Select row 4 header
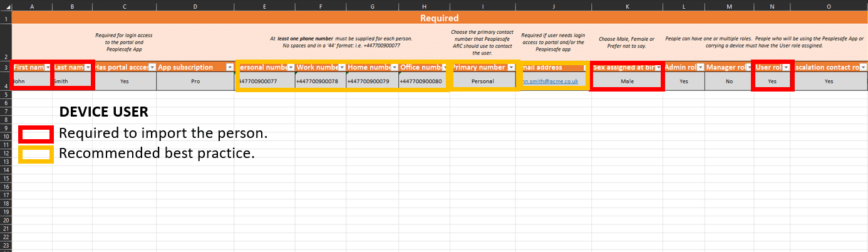The image size is (868, 252). pos(6,81)
